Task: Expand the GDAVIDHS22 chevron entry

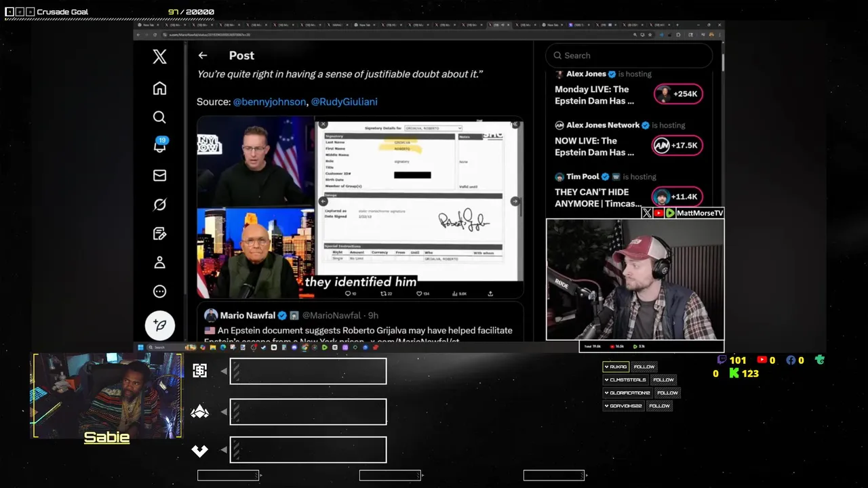Action: 606,405
